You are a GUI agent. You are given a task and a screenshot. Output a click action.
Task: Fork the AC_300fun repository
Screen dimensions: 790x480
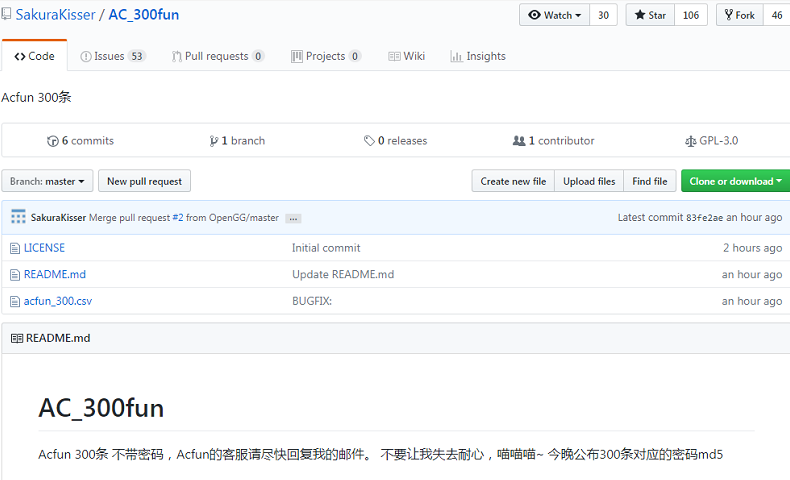(x=739, y=15)
